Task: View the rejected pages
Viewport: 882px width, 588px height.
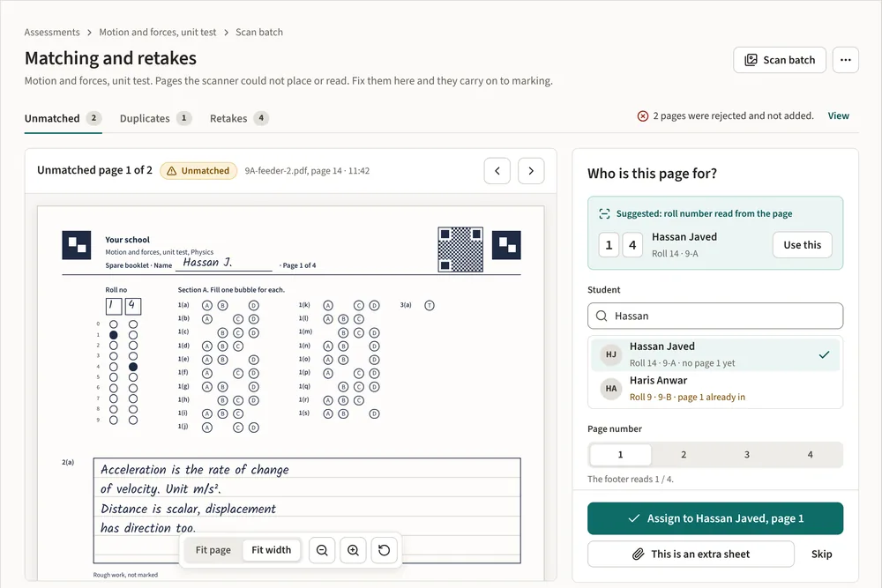Action: coord(838,115)
